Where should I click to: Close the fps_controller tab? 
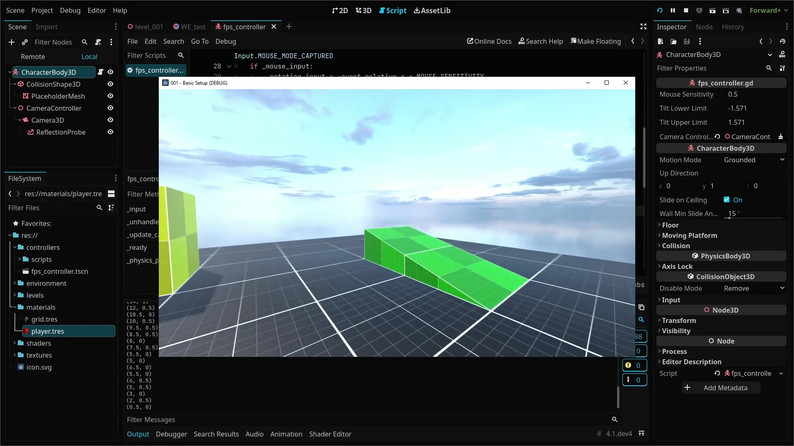(273, 26)
